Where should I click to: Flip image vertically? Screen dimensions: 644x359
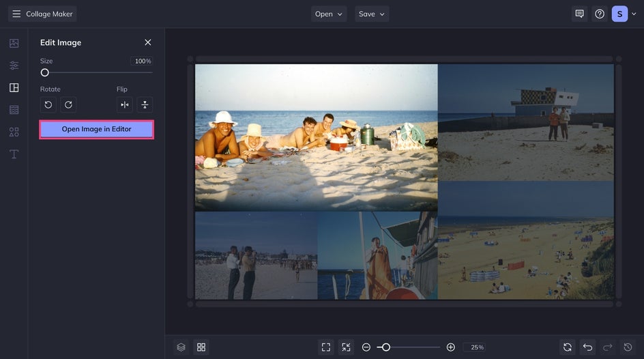145,104
